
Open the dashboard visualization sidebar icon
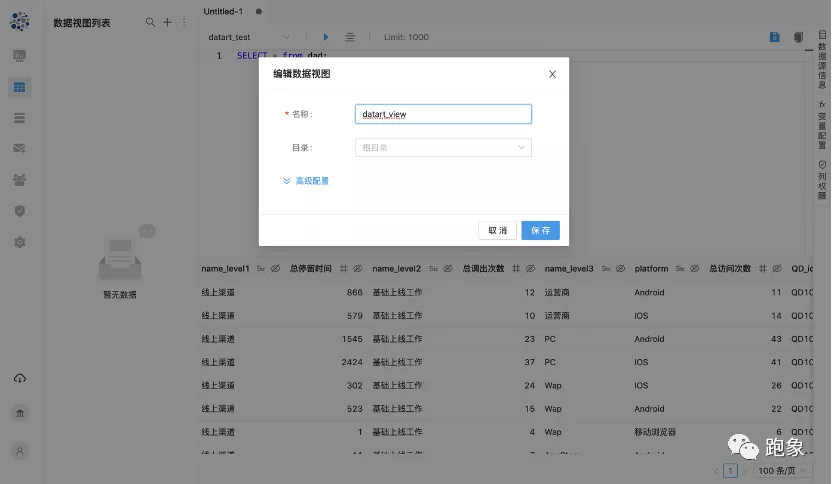point(20,56)
